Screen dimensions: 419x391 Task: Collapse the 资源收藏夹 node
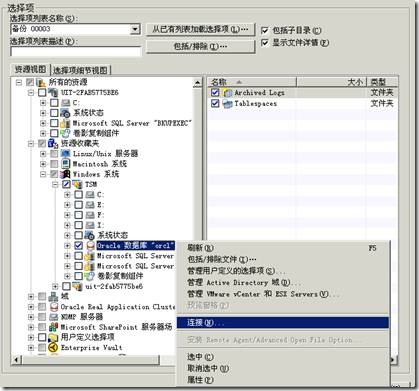tap(31, 143)
